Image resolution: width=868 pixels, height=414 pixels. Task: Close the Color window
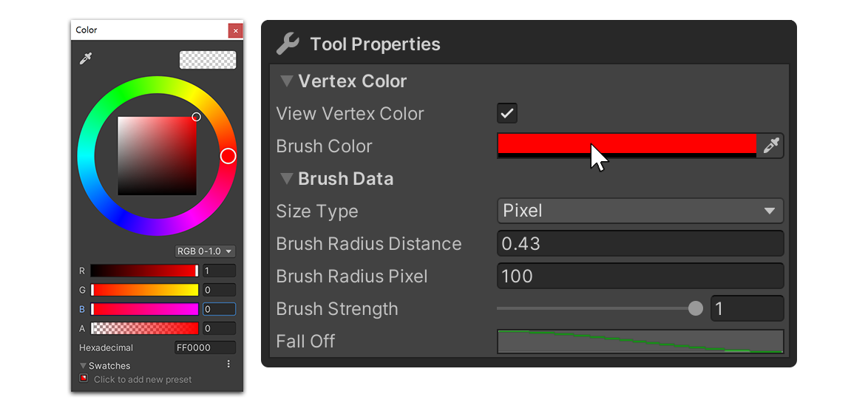click(x=235, y=31)
